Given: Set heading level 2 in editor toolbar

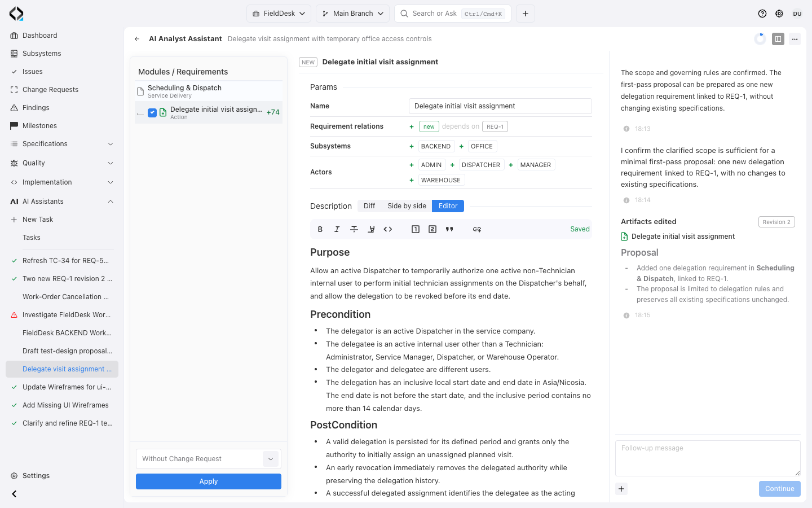Looking at the screenshot, I should 433,229.
